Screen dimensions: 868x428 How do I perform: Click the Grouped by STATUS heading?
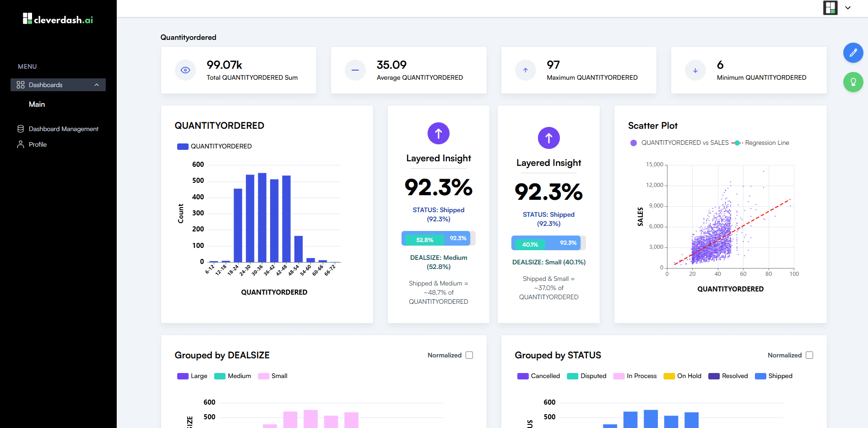click(558, 355)
